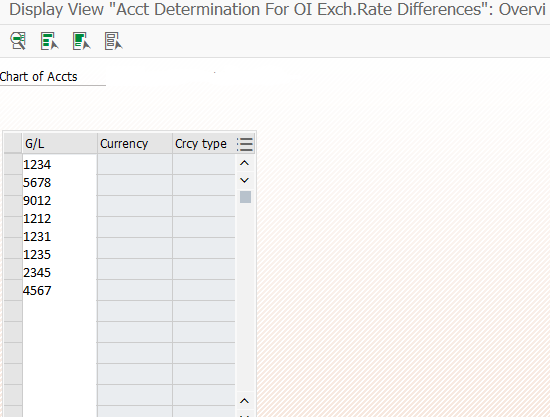Open the table settings icon beside Crcy type
Image resolution: width=550 pixels, height=417 pixels.
coord(245,144)
